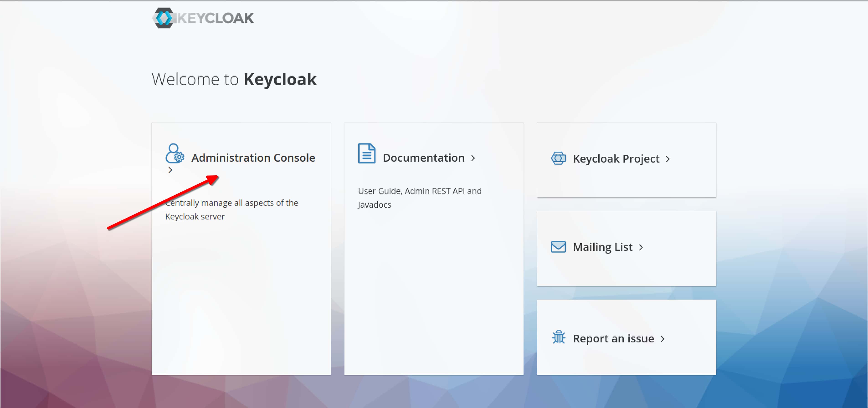This screenshot has height=408, width=868.
Task: Click the bug icon beside Report an issue
Action: (559, 338)
